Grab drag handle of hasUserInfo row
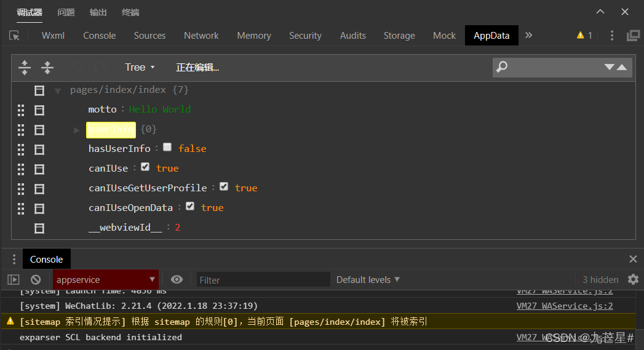 pos(21,149)
